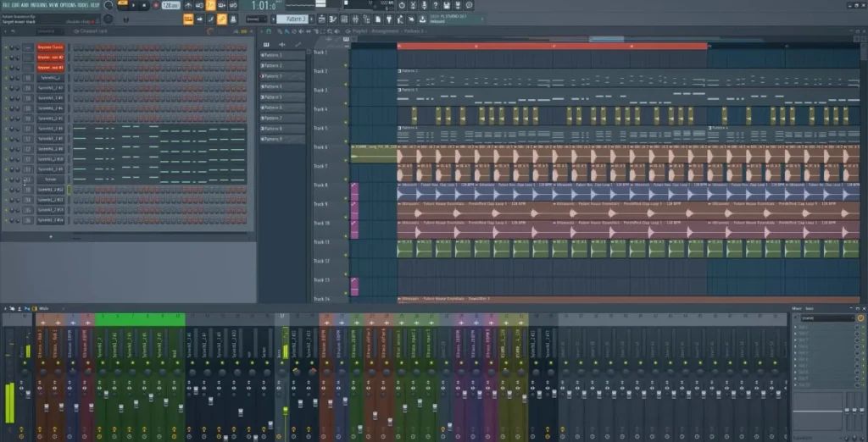This screenshot has height=442, width=868.
Task: Select Pattern 1 in the Picker
Action: tap(283, 55)
